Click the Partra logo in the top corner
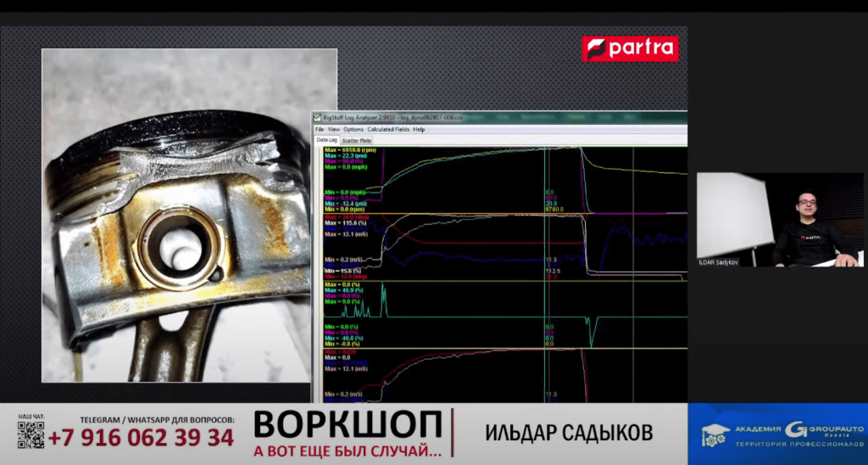Image resolution: width=868 pixels, height=465 pixels. 630,48
